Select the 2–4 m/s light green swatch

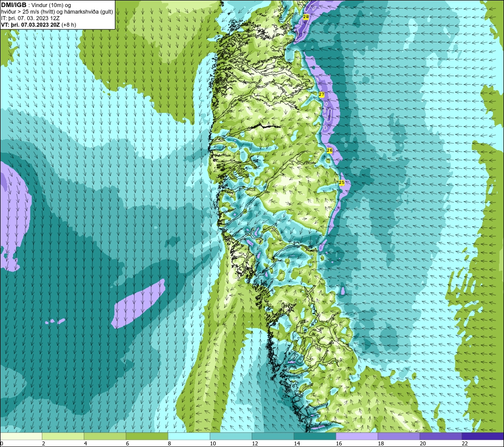[63, 436]
